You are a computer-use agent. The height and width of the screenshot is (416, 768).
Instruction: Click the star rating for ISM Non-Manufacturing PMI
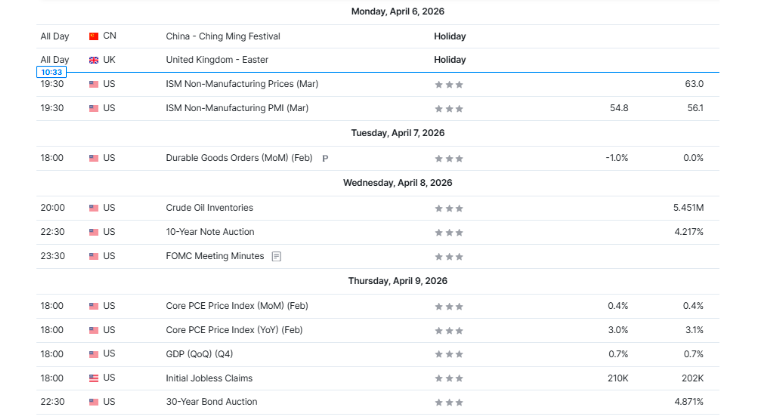click(x=448, y=108)
